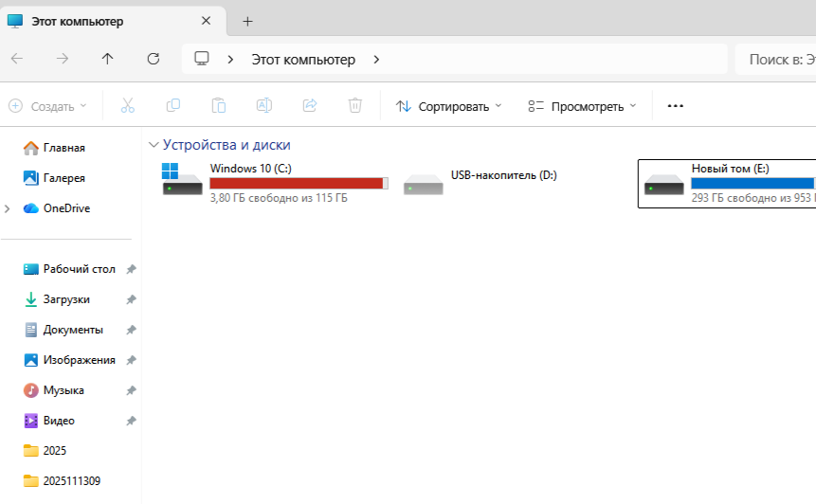This screenshot has width=816, height=504.
Task: Expand the OneDrive tree node
Action: [9, 208]
